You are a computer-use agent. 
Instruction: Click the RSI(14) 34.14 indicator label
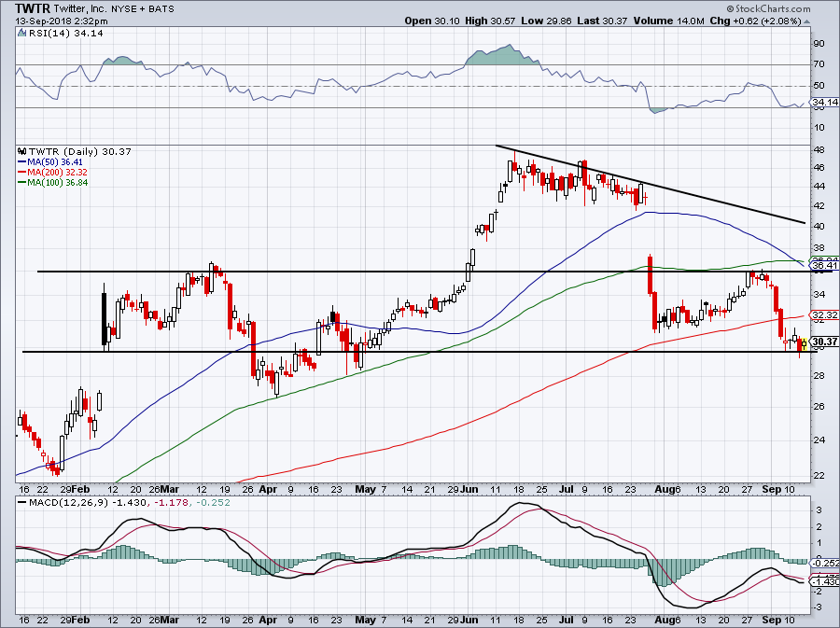(65, 33)
